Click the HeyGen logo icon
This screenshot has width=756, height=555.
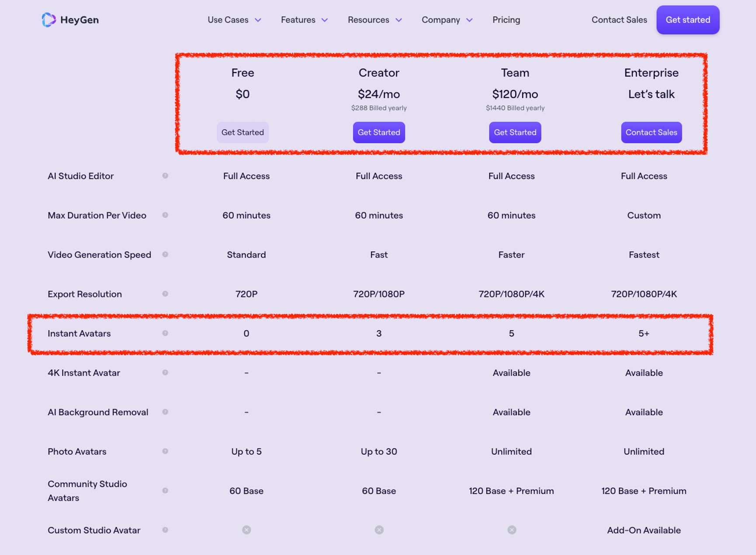[49, 20]
